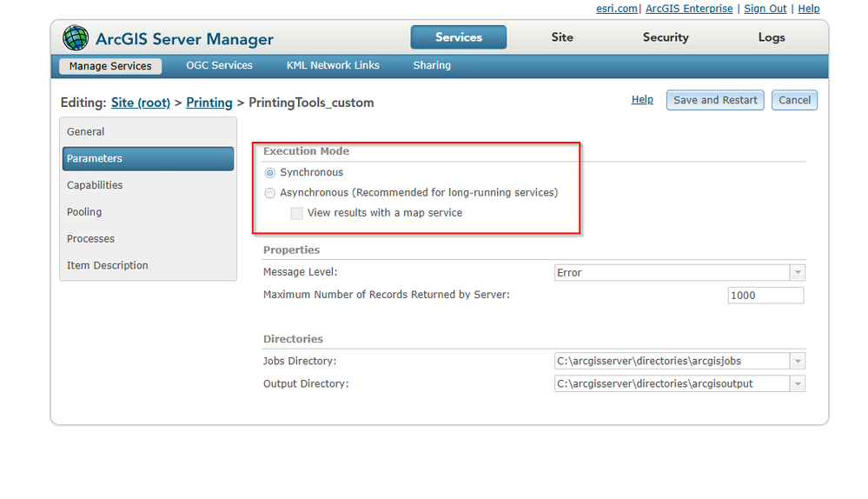
Task: Select Manage Services in the sub-menu
Action: 110,66
